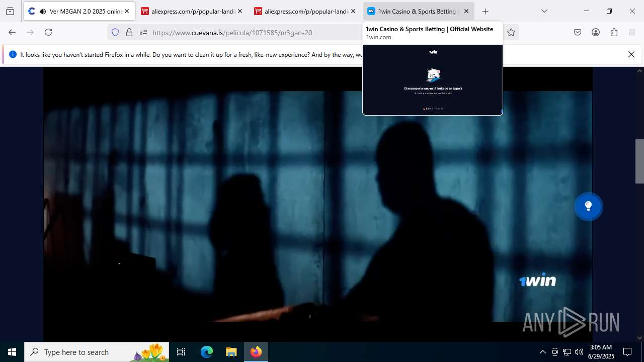Image resolution: width=644 pixels, height=362 pixels.
Task: Save page to Pocket
Action: pyautogui.click(x=578, y=32)
